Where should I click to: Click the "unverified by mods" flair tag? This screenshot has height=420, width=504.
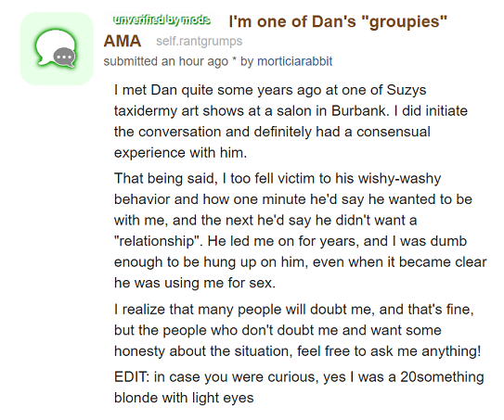(162, 19)
